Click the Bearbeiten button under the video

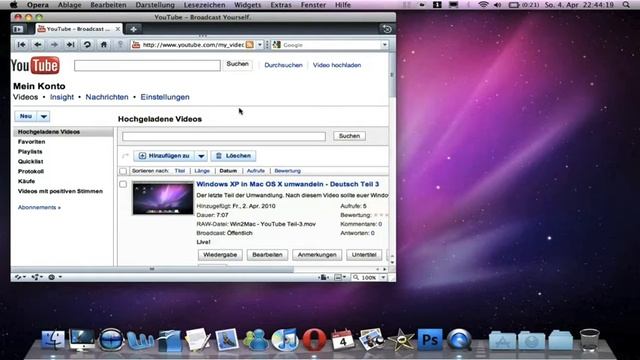point(267,255)
